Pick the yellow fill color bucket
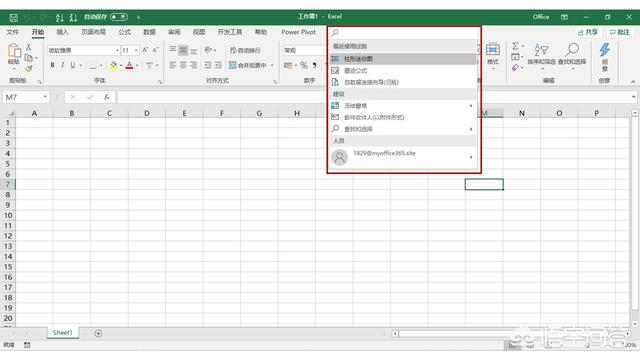Screen dimensions: 640x360 [x=113, y=65]
